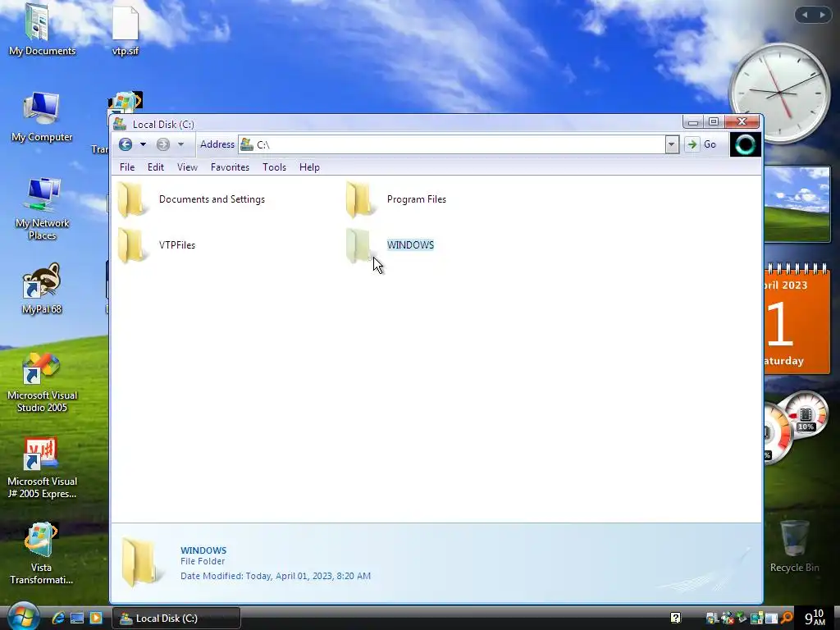The image size is (840, 630).
Task: Click the Safely Remove Hardware tray icon
Action: click(x=741, y=617)
